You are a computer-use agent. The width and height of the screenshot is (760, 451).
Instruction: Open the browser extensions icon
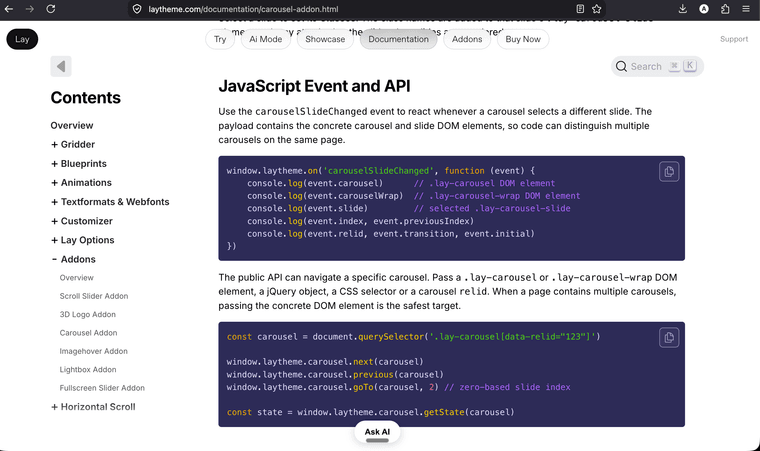pyautogui.click(x=725, y=9)
